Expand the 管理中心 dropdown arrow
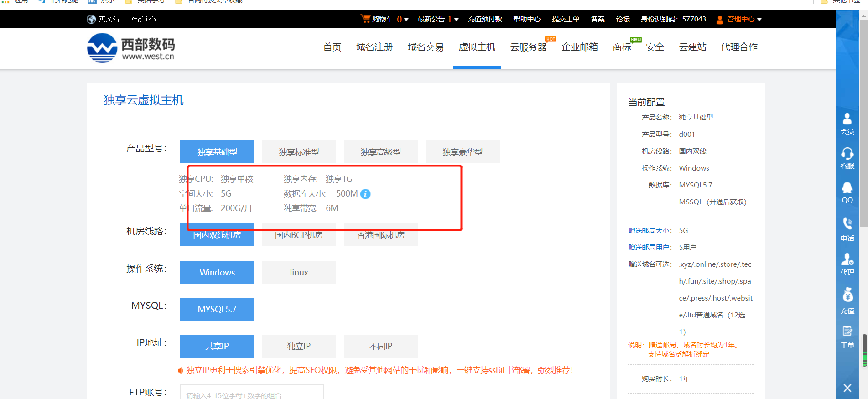The width and height of the screenshot is (868, 399). (x=759, y=19)
